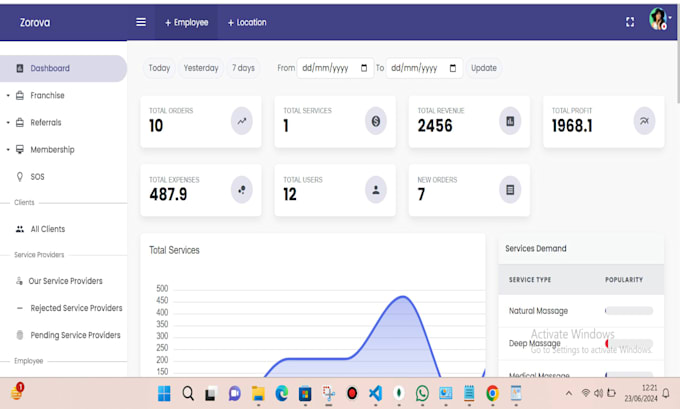Click the Total Users person icon
The height and width of the screenshot is (409, 680).
click(x=376, y=190)
